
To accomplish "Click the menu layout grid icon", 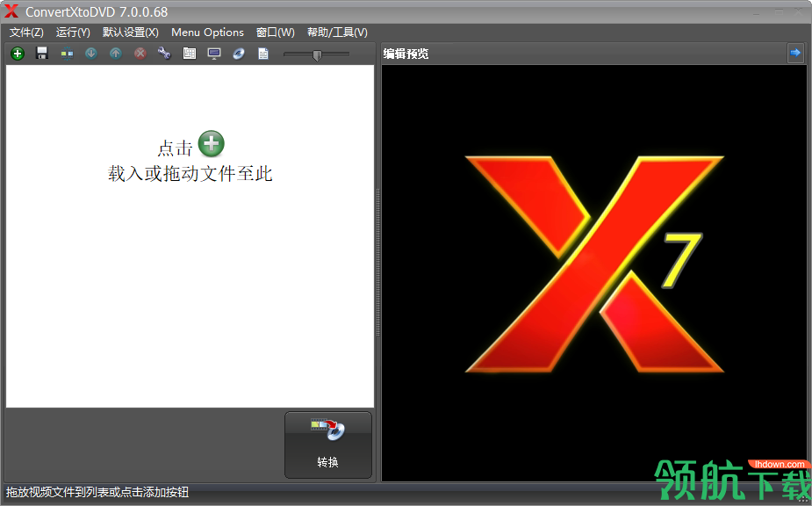I will [x=189, y=53].
